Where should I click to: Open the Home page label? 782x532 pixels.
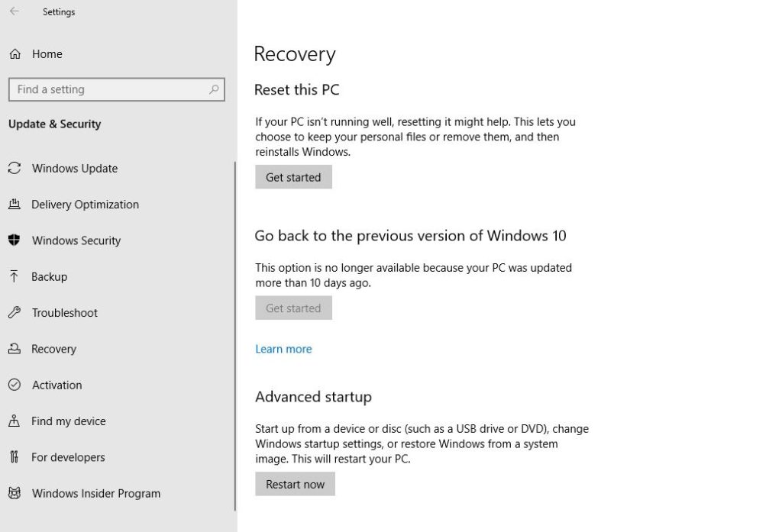[x=47, y=54]
